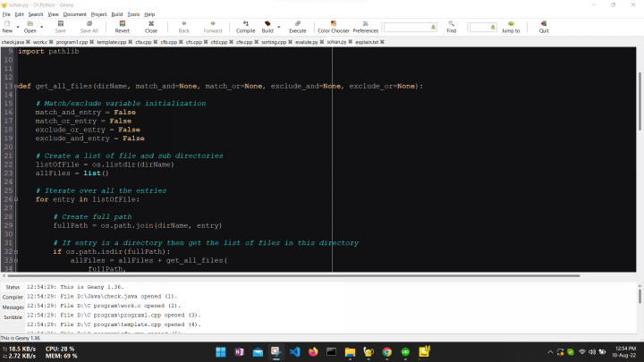Collapse the if block fold on line 32

16,251
